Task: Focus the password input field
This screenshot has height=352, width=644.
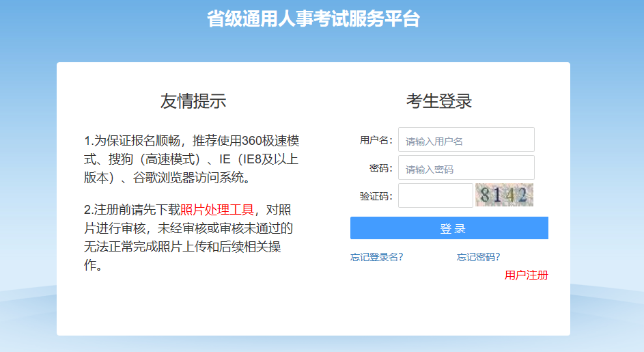Action: (466, 167)
